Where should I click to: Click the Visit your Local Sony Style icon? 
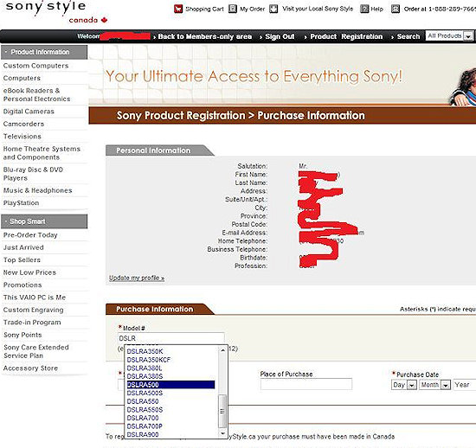(x=273, y=9)
